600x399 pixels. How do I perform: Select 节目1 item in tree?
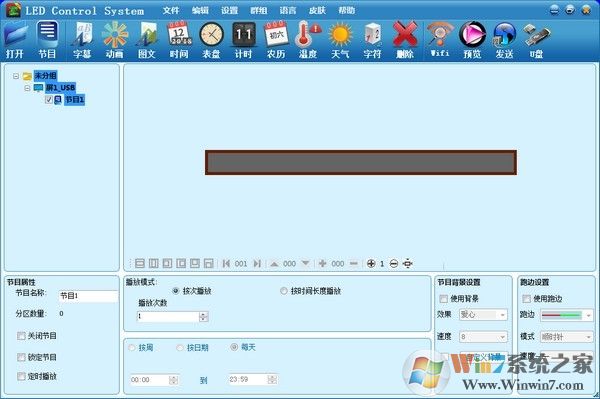[74, 100]
